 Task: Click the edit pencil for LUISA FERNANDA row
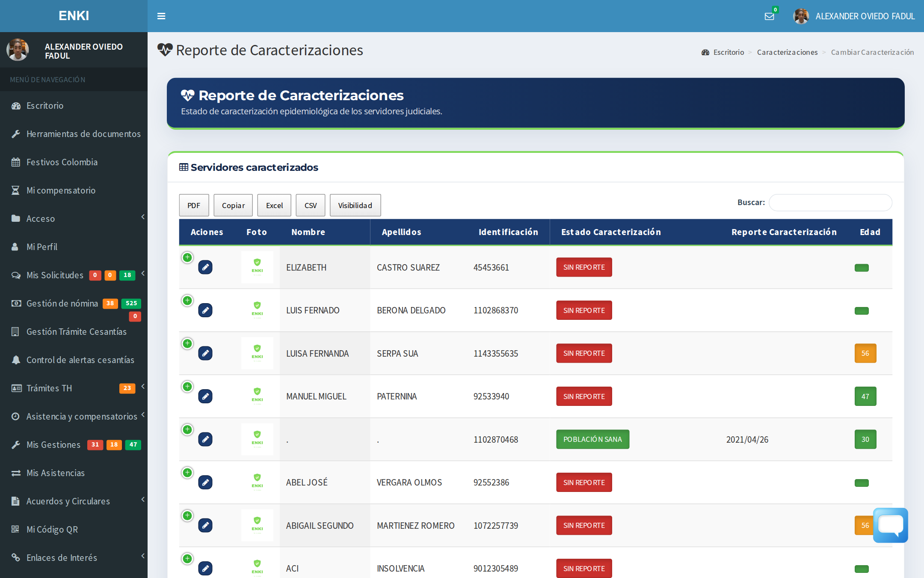point(205,353)
